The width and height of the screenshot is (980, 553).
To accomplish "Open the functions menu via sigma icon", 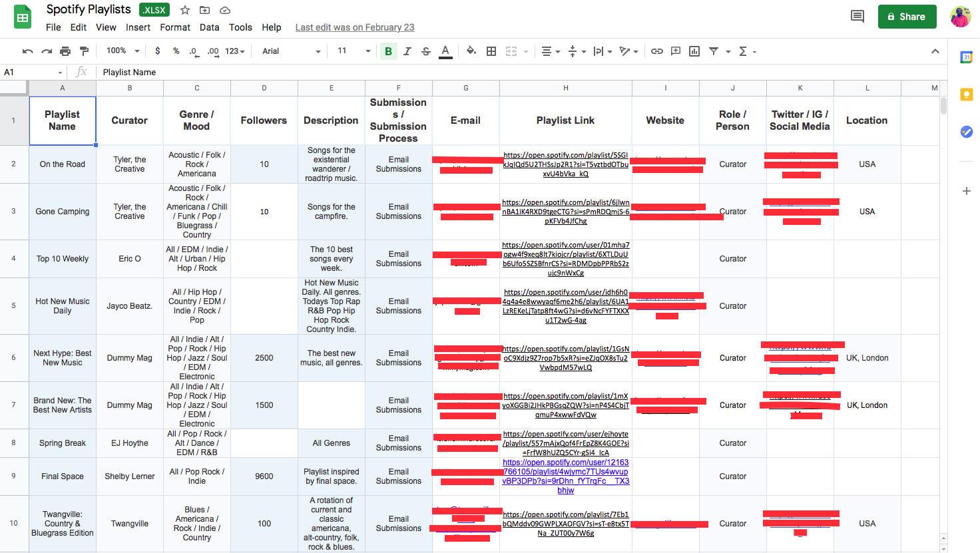I will click(742, 51).
